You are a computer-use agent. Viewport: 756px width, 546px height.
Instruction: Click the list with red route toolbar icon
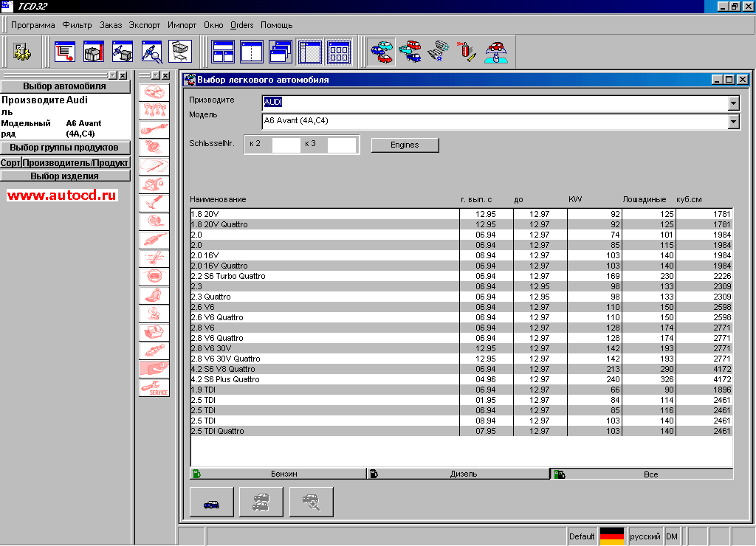coord(65,52)
